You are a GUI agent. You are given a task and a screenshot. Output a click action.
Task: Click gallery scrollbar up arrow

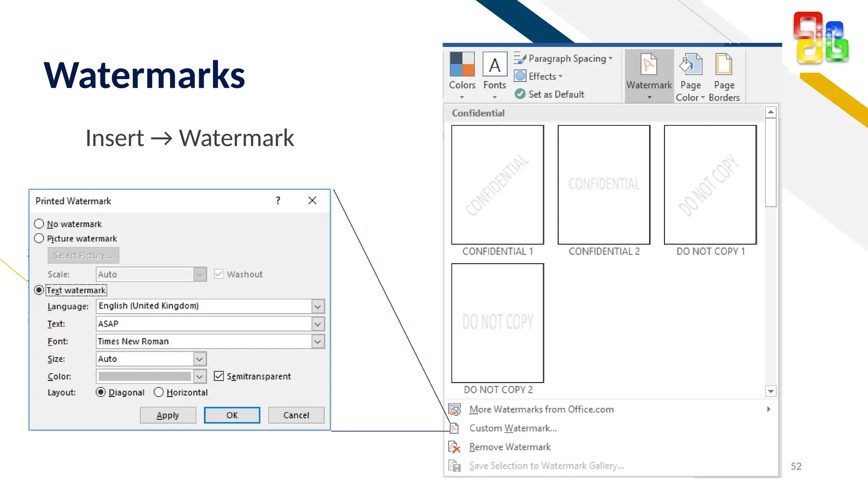(771, 112)
